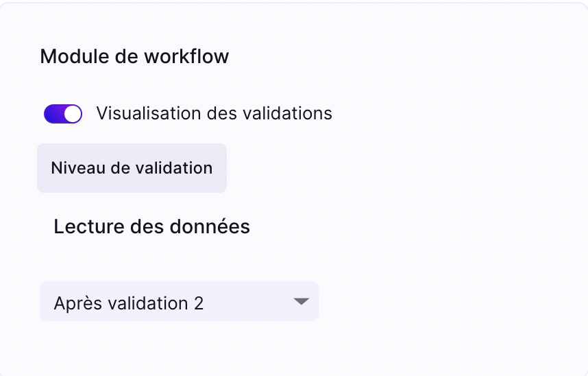Expand the Lecture des données combo box
Image resolution: width=588 pixels, height=376 pixels.
pos(179,301)
